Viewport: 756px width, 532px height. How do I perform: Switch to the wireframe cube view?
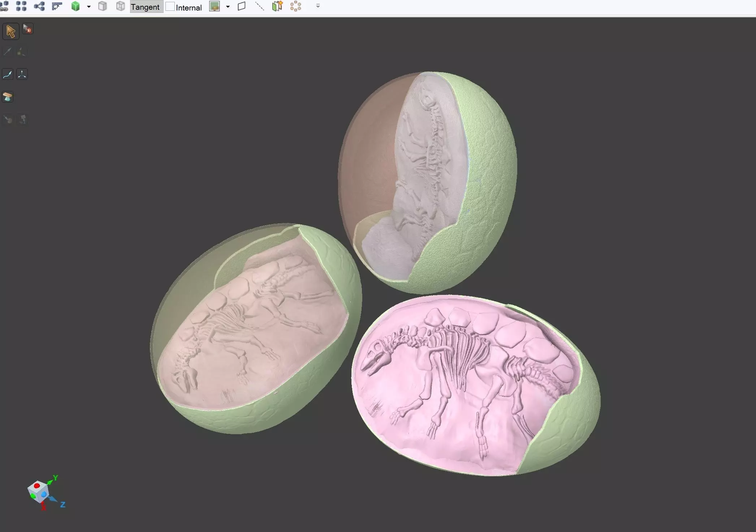(120, 6)
